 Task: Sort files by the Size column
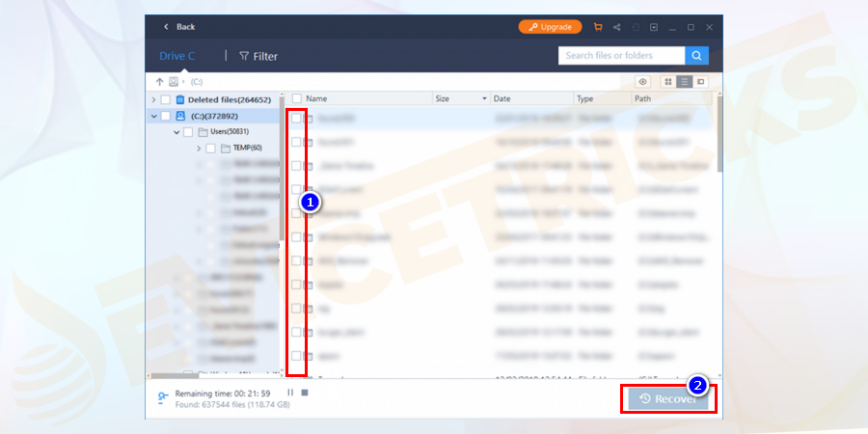pyautogui.click(x=443, y=98)
